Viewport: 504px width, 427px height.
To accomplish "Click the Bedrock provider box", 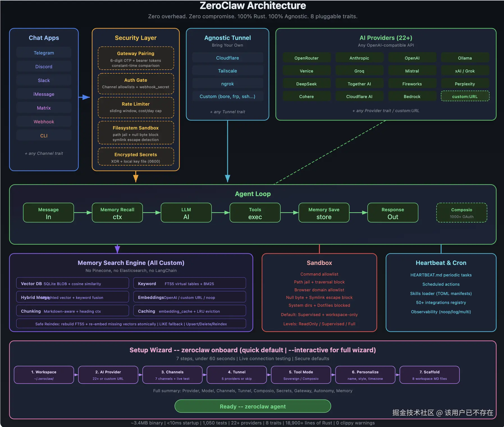I will point(412,97).
